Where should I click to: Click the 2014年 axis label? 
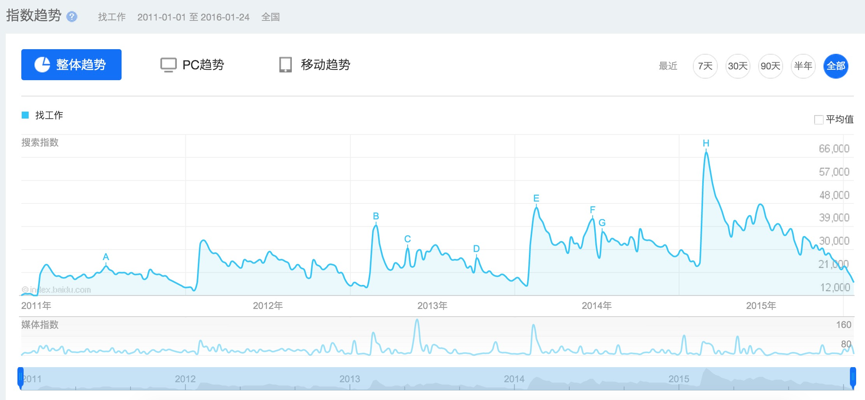(x=596, y=305)
